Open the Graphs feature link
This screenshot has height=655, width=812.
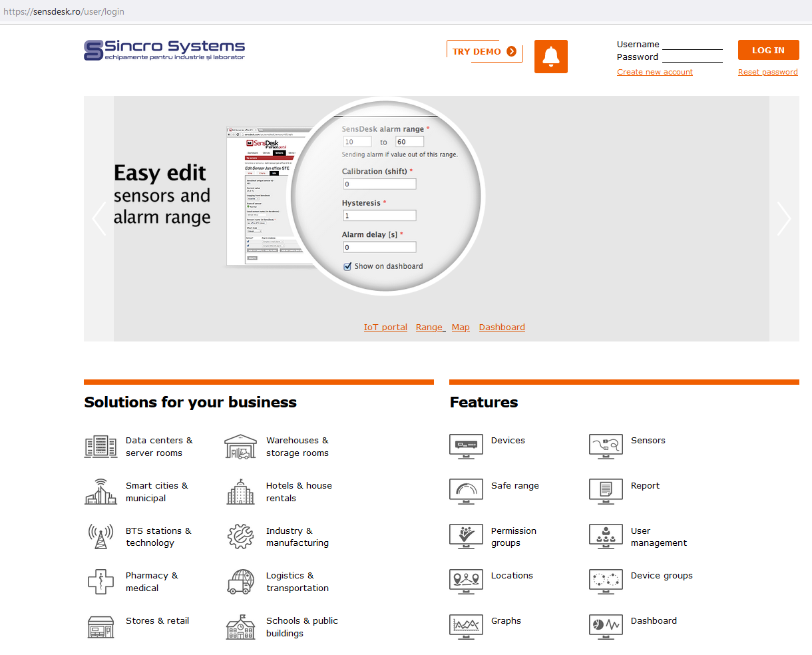[x=506, y=620]
